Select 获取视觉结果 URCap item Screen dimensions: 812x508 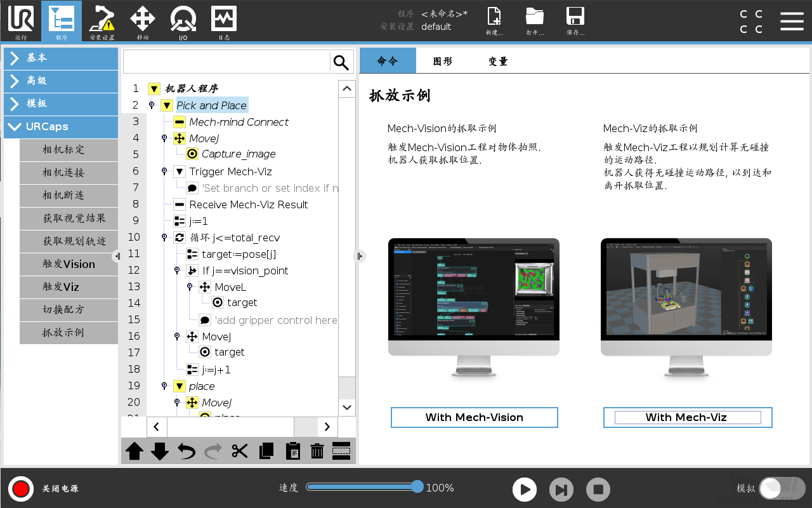click(x=69, y=218)
